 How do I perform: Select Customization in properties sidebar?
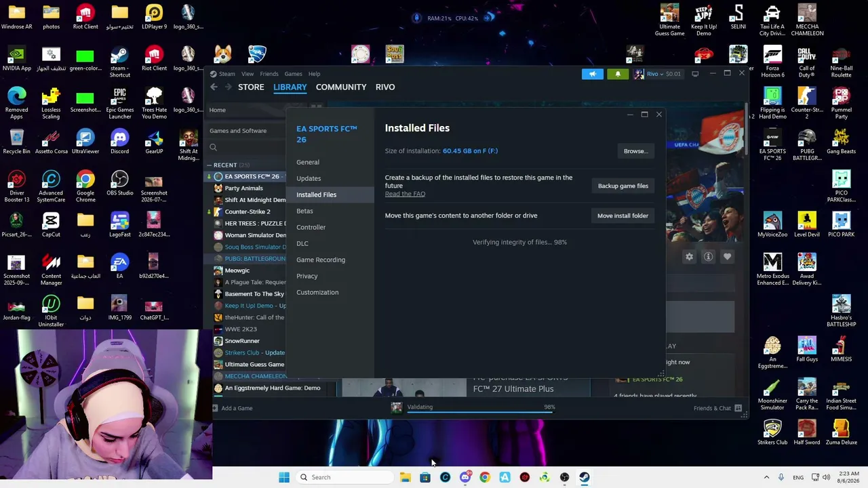click(x=317, y=292)
